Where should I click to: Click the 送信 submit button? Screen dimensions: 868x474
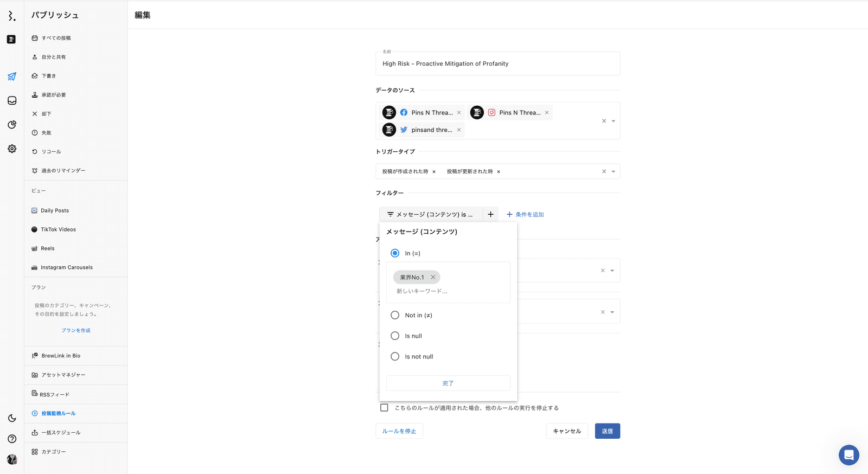[x=607, y=431]
